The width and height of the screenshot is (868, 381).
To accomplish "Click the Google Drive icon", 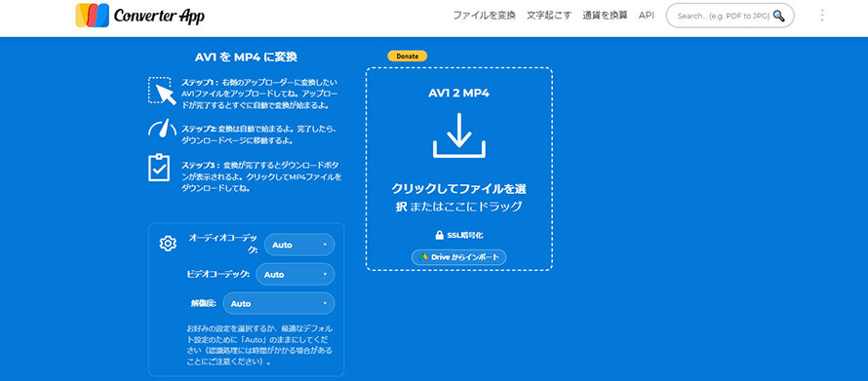I will [423, 257].
